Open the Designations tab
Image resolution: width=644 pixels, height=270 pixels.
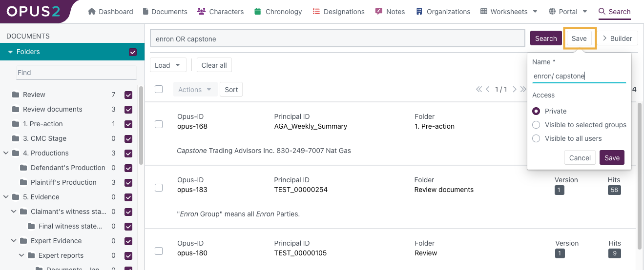pyautogui.click(x=338, y=11)
